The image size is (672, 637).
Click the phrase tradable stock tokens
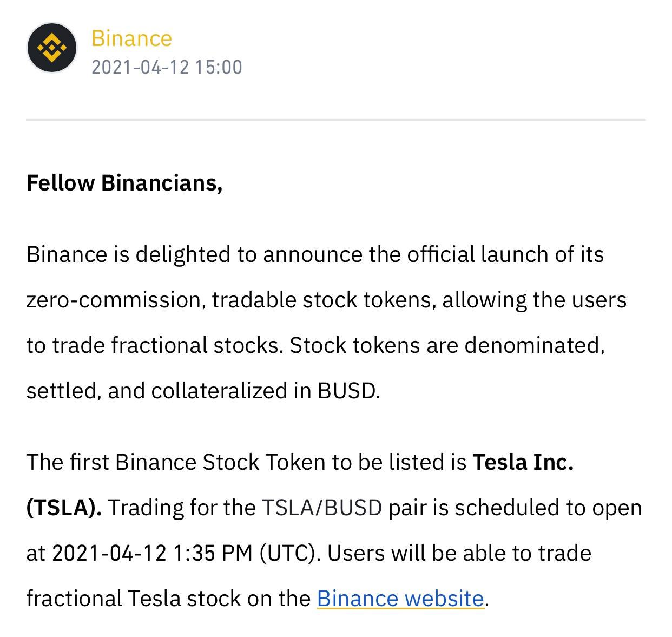(324, 300)
